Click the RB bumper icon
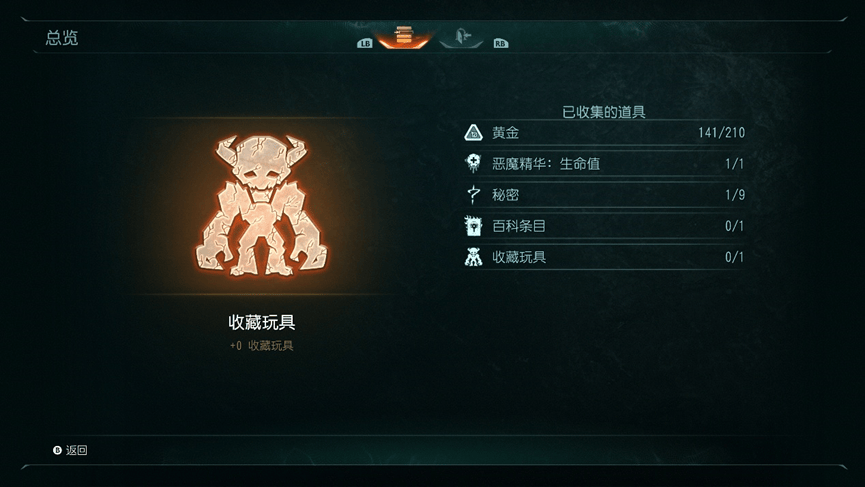The width and height of the screenshot is (865, 487). click(x=500, y=44)
